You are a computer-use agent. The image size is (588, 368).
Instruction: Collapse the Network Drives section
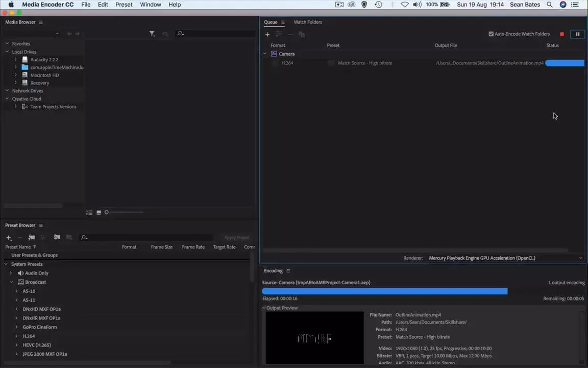(7, 90)
